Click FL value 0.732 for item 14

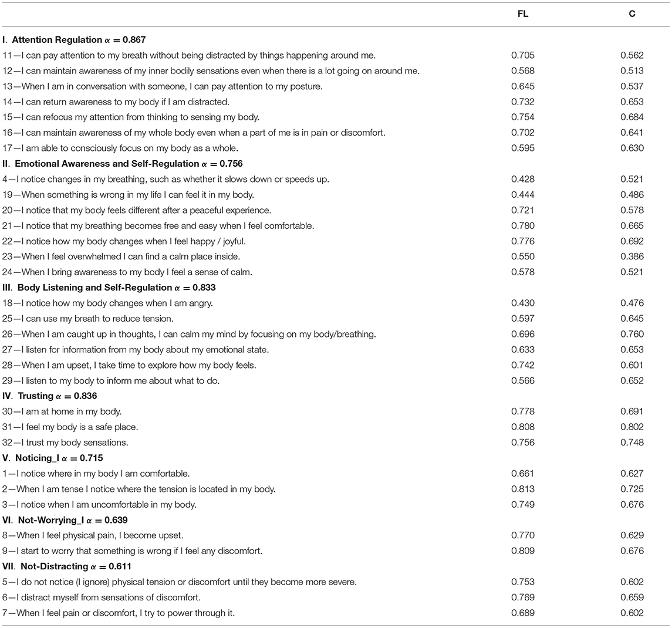523,102
